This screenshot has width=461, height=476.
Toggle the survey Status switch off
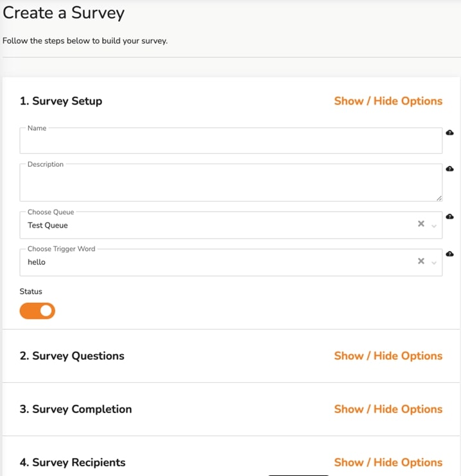[x=37, y=311]
